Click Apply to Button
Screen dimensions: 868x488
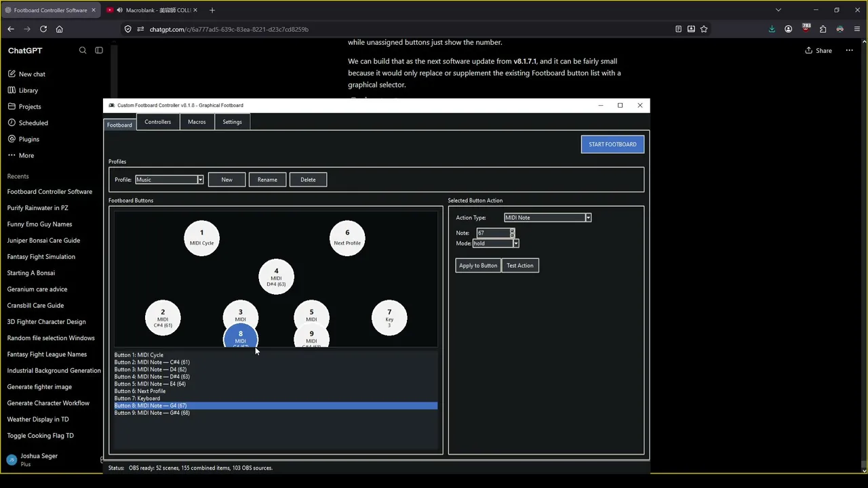pos(478,266)
